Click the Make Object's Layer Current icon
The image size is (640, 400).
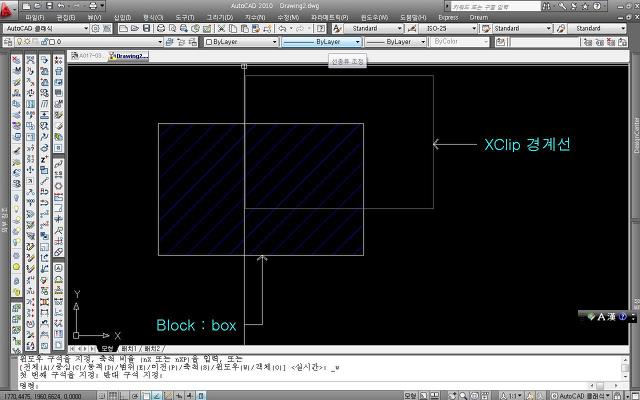(170, 42)
